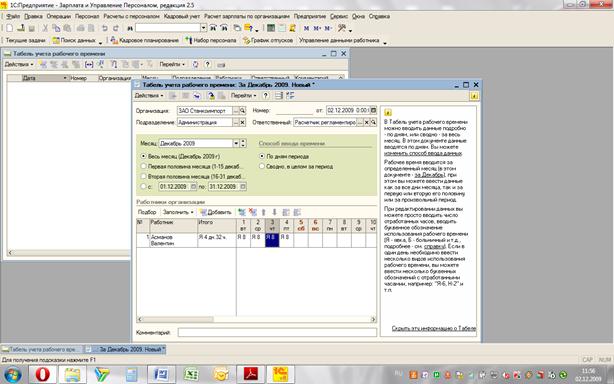Click the yellow info icon in document toolbar
The image size is (614, 384).
[x=474, y=96]
